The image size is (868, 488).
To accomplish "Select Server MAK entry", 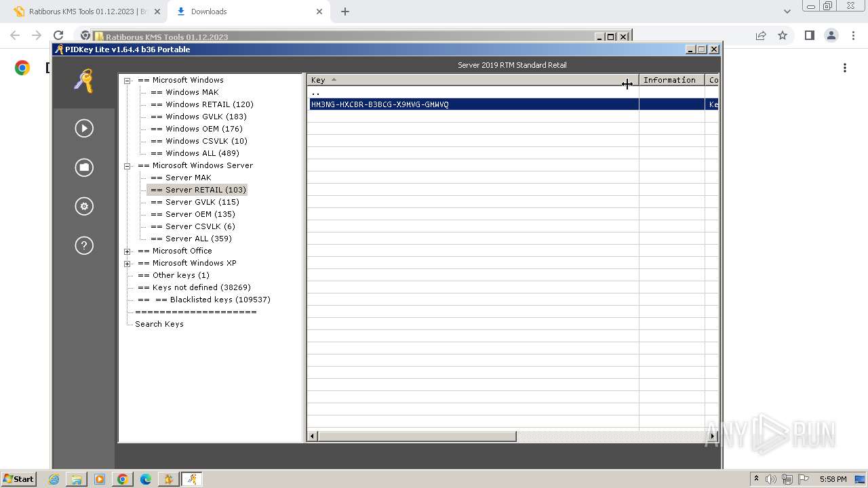I will pos(181,178).
